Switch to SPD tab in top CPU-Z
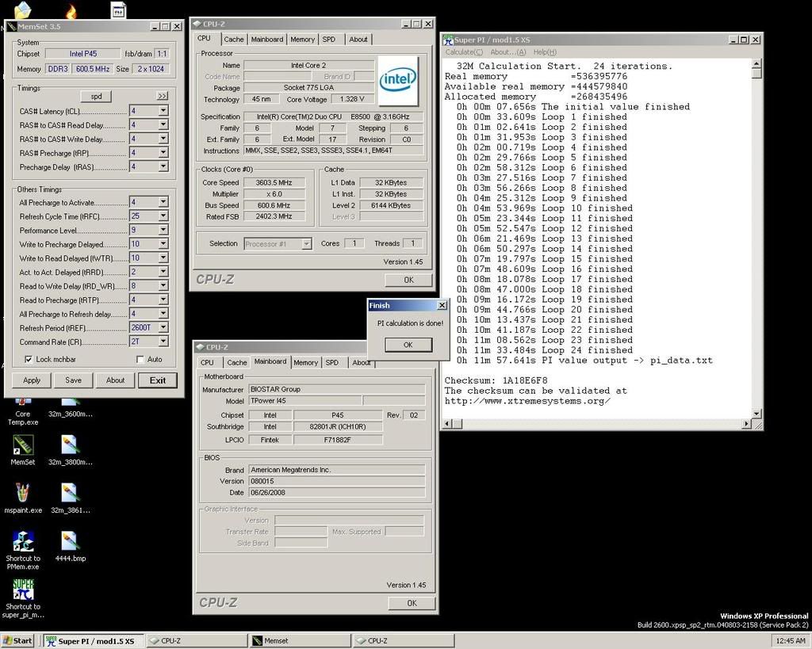Viewport: 812px width, 649px height. pyautogui.click(x=329, y=40)
